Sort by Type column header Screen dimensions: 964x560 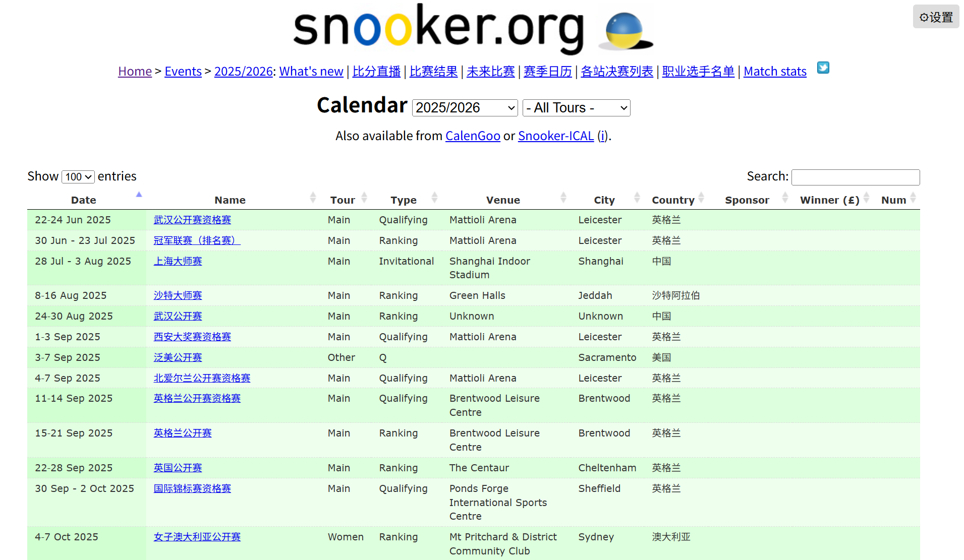click(x=403, y=200)
